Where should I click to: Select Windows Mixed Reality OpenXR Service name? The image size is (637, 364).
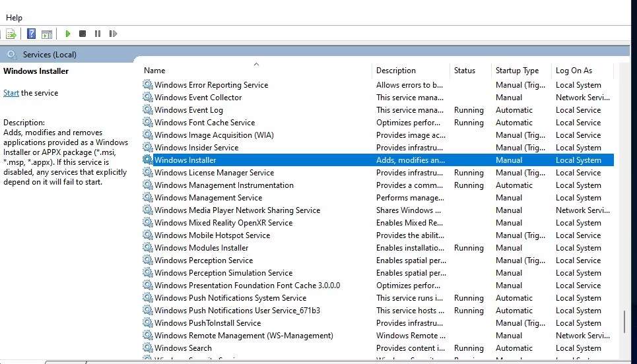tap(223, 223)
